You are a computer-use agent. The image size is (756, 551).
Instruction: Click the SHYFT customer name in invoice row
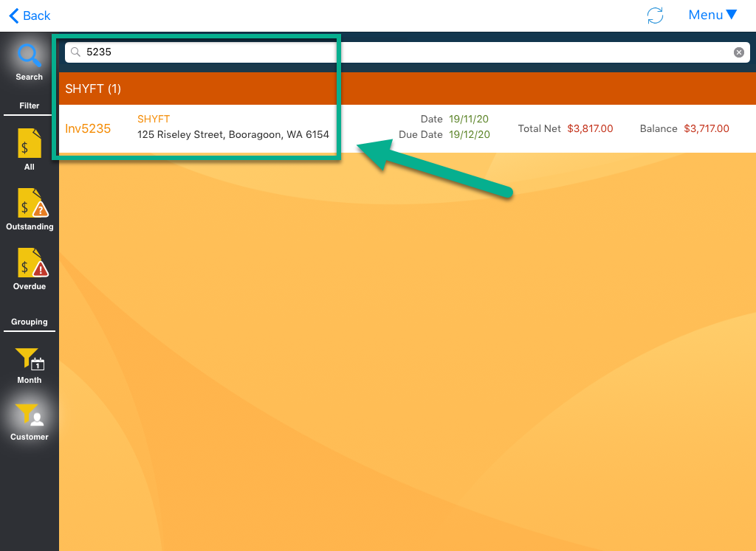[154, 119]
